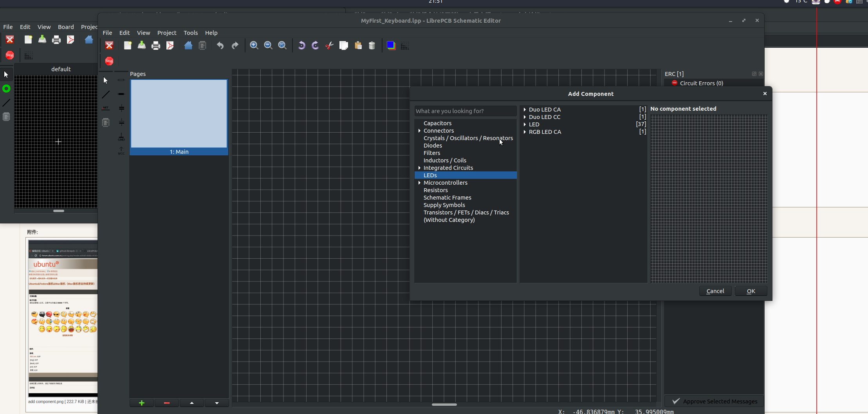Open File menu in Schematic Editor
This screenshot has height=414, width=868.
pos(107,33)
